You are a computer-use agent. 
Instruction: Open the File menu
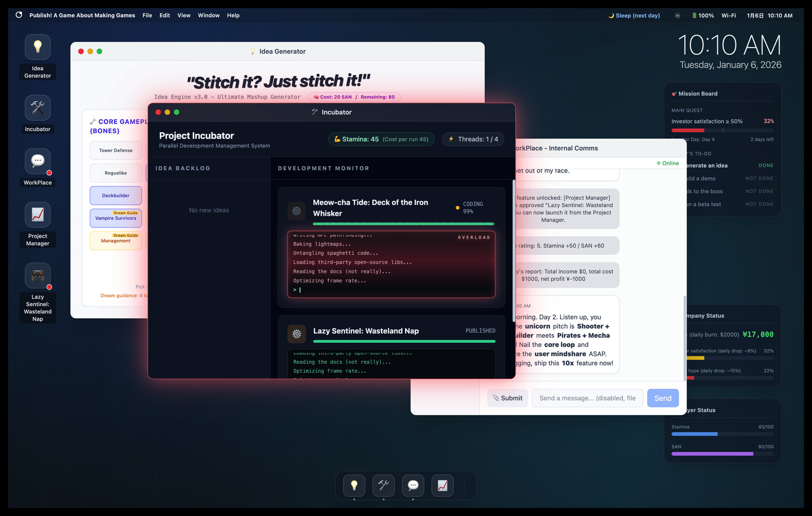tap(147, 15)
